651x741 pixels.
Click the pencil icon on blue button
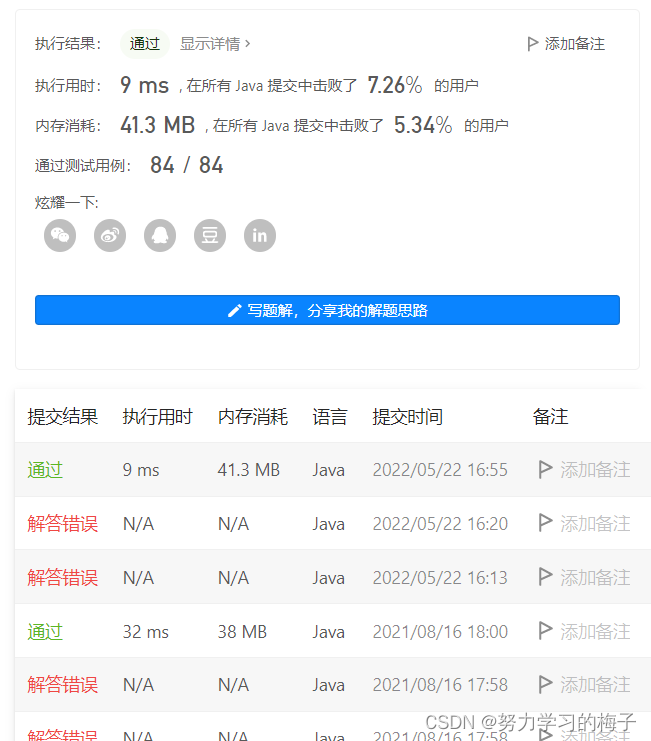tap(235, 310)
